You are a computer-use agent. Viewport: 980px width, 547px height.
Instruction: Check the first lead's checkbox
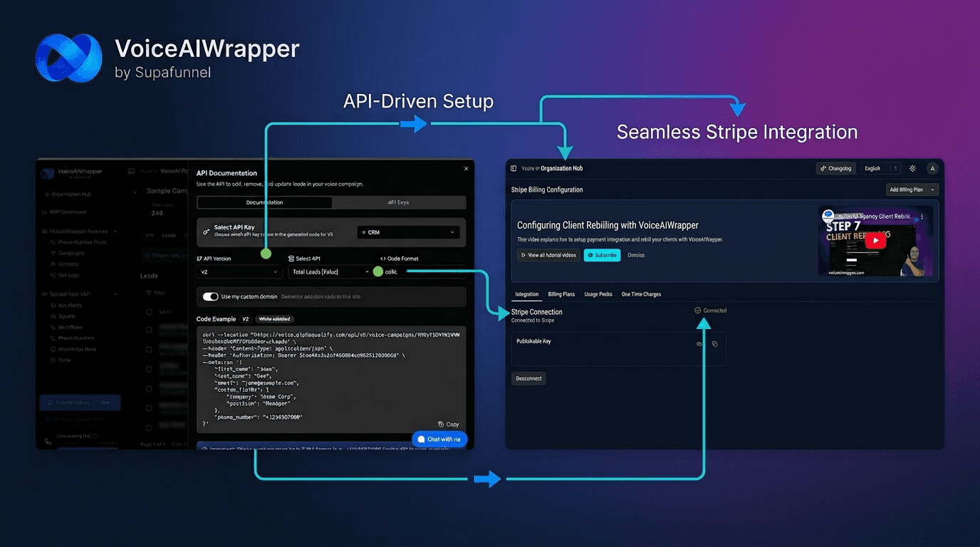pos(149,328)
